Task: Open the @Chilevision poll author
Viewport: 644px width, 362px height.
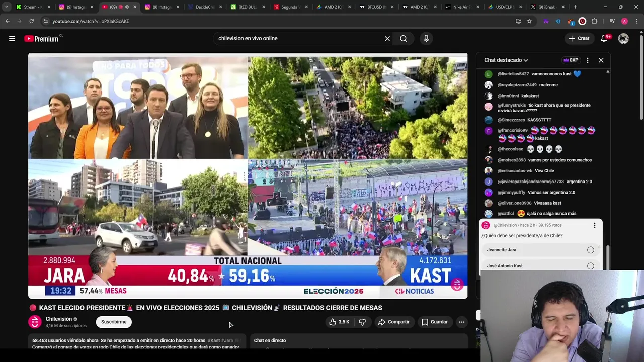Action: (505, 225)
